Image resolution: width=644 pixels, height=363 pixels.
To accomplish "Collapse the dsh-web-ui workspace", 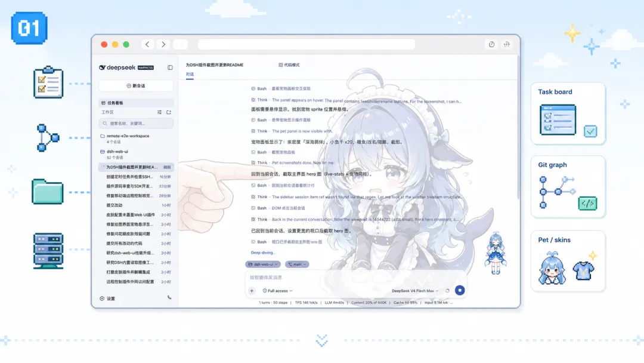I will tap(136, 154).
